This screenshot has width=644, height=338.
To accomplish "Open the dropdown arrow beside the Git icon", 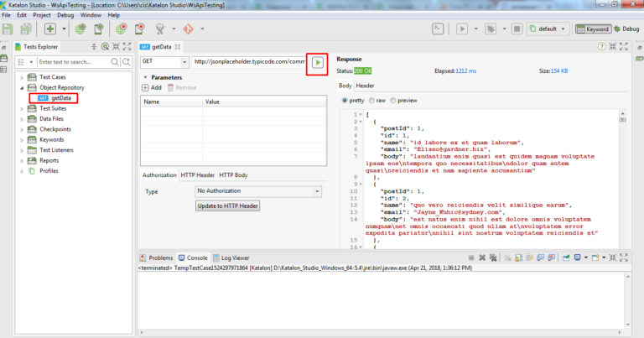I will tap(202, 29).
